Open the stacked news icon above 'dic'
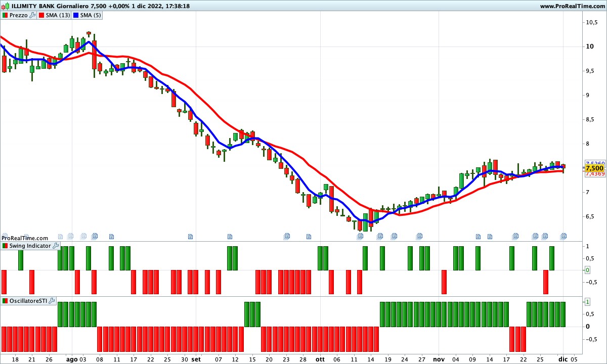 click(563, 236)
